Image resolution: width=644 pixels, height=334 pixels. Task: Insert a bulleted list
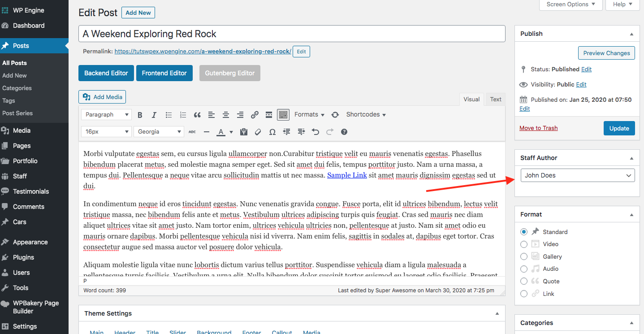(169, 115)
